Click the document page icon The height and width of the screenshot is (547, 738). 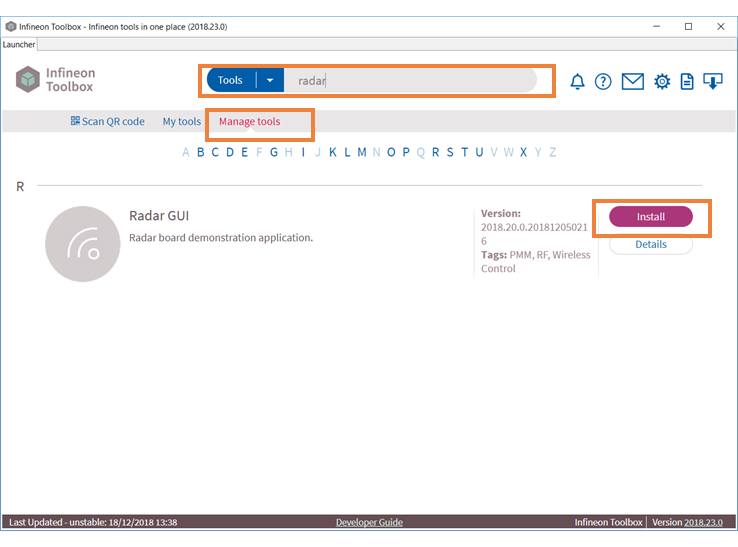[x=687, y=81]
